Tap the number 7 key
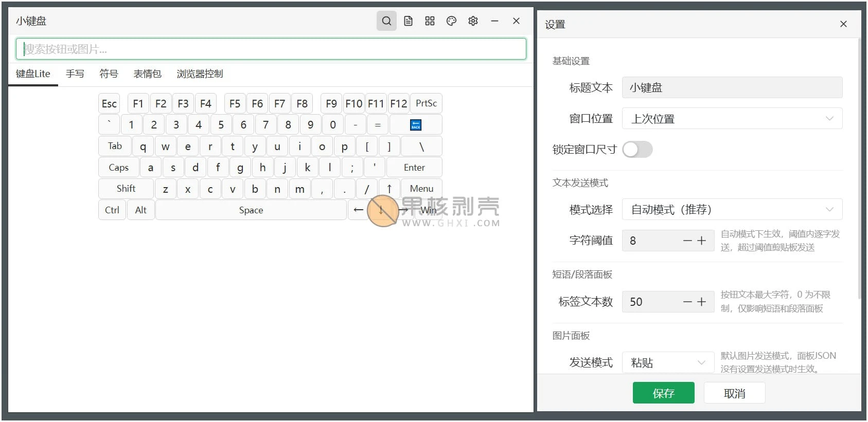The image size is (868, 422). point(265,125)
